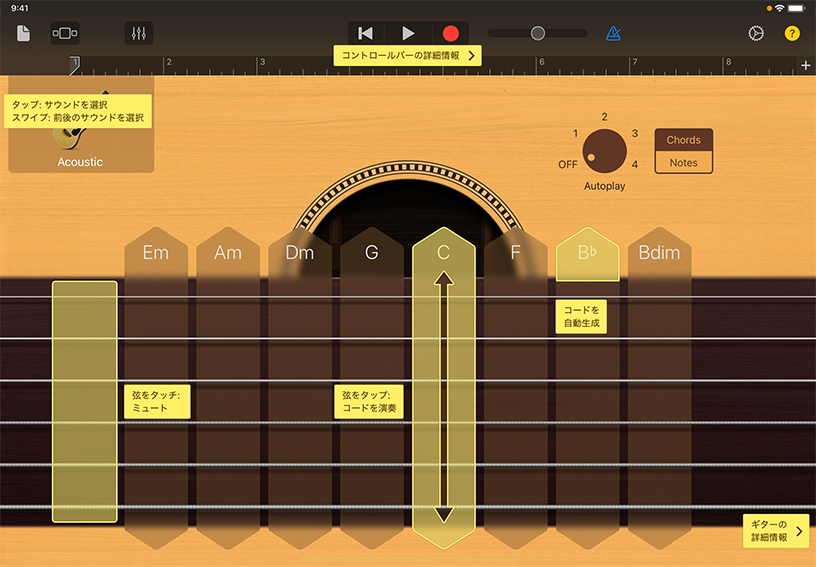The height and width of the screenshot is (567, 816).
Task: Go to beginning with rewind button
Action: point(366,33)
